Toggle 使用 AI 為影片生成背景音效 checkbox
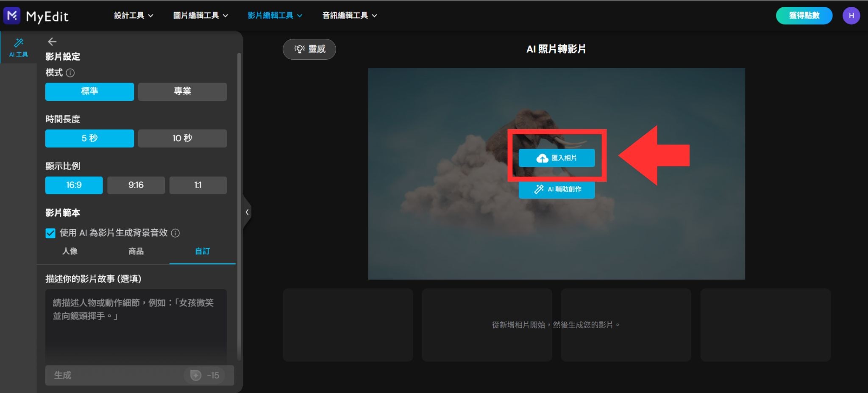Screen dimensions: 868x393 50,233
